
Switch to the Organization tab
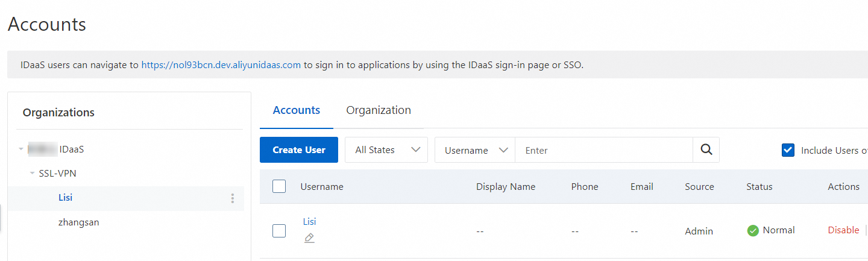379,110
